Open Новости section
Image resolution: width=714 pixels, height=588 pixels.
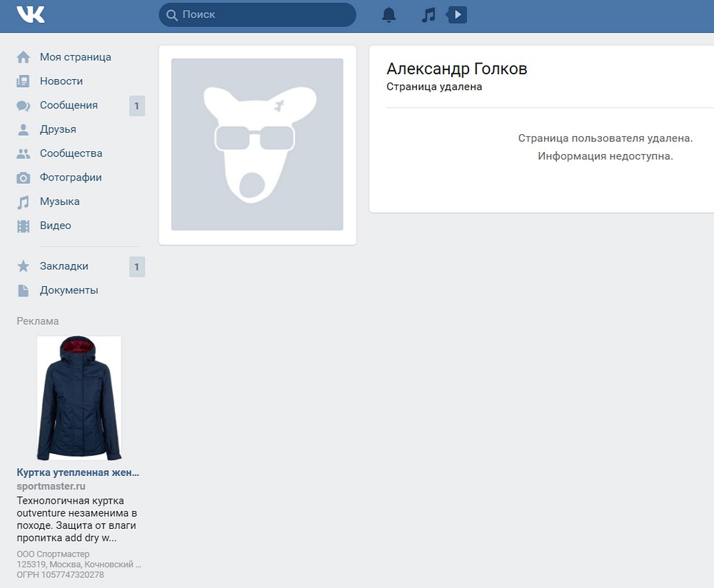(x=61, y=81)
